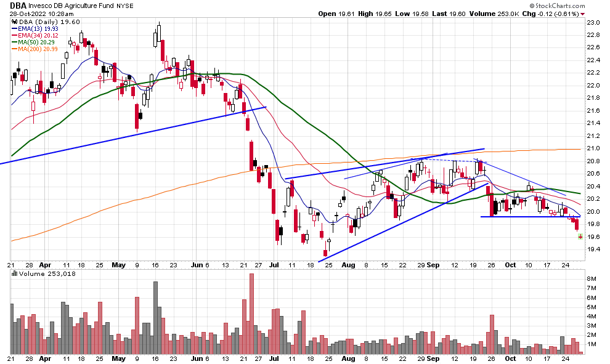Select the green MA(50) legend line swatch

(x=14, y=42)
